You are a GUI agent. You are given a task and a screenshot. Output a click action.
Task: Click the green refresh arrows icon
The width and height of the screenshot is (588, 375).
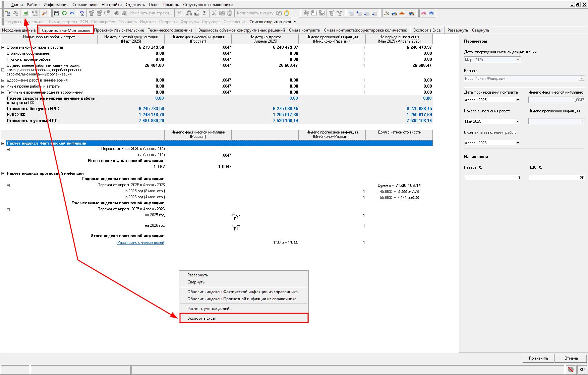click(64, 13)
